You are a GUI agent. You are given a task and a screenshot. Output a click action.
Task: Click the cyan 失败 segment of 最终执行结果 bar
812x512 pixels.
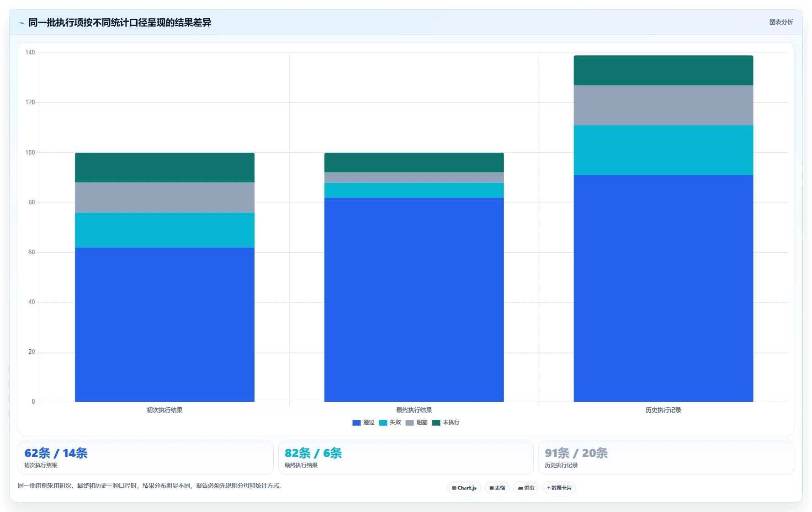pyautogui.click(x=414, y=190)
